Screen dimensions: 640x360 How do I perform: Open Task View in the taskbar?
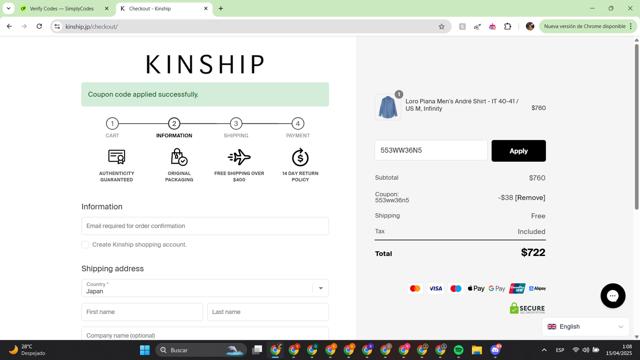(257, 350)
